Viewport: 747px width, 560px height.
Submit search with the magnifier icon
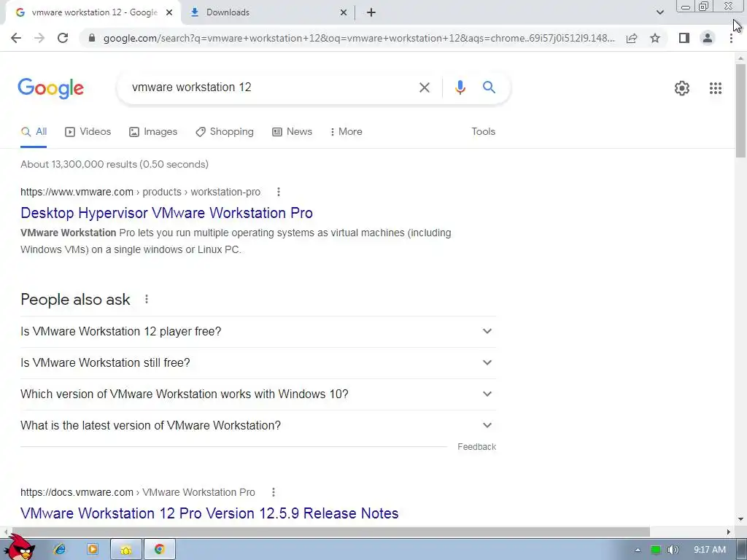tap(489, 87)
